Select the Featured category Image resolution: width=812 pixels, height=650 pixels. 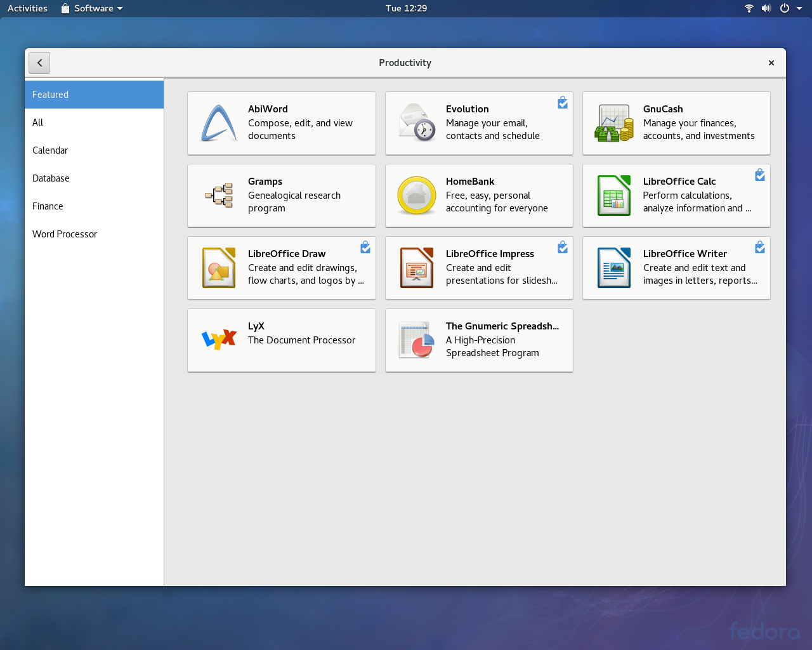[94, 95]
